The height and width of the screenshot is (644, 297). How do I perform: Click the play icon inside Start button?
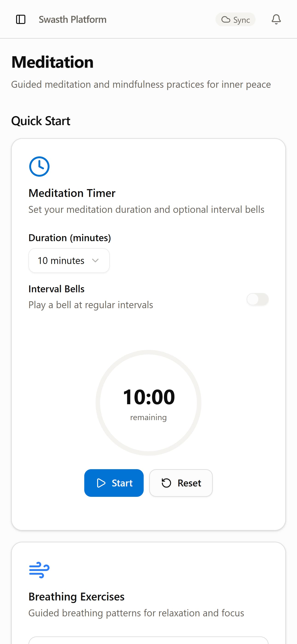coord(101,483)
